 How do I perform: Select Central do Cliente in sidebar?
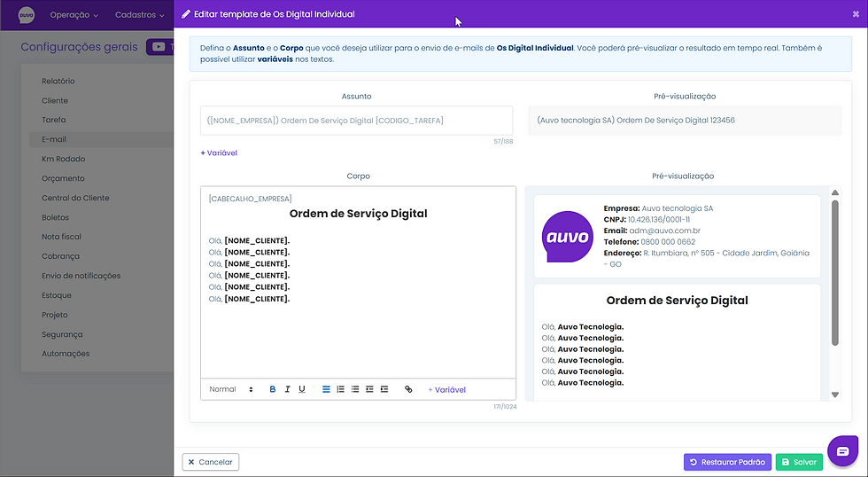tap(75, 198)
